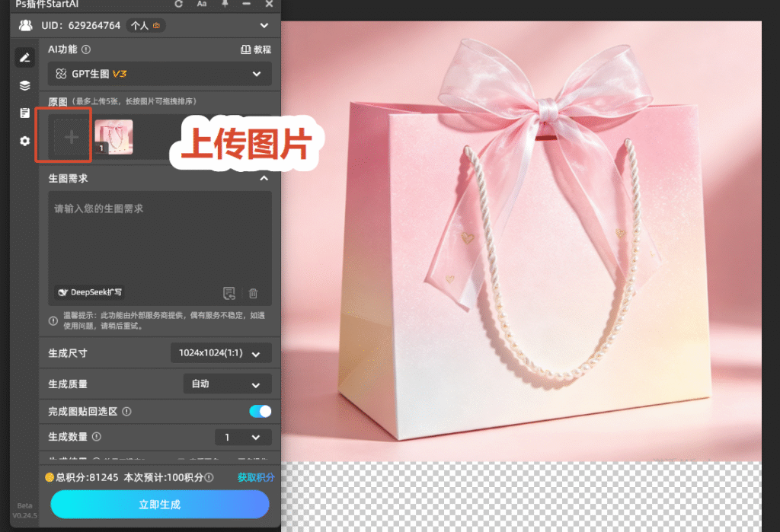Click the prompt template icon beside trash
The height and width of the screenshot is (532, 780).
coord(229,293)
